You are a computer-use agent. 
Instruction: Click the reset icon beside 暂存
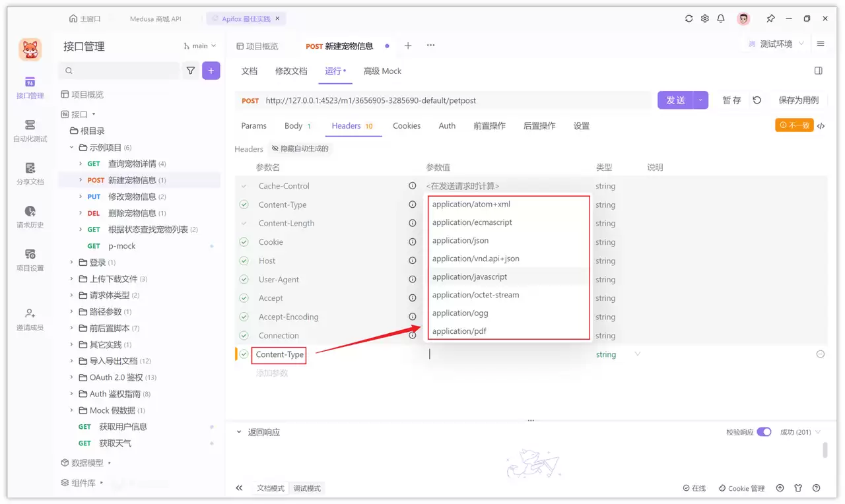coord(757,100)
